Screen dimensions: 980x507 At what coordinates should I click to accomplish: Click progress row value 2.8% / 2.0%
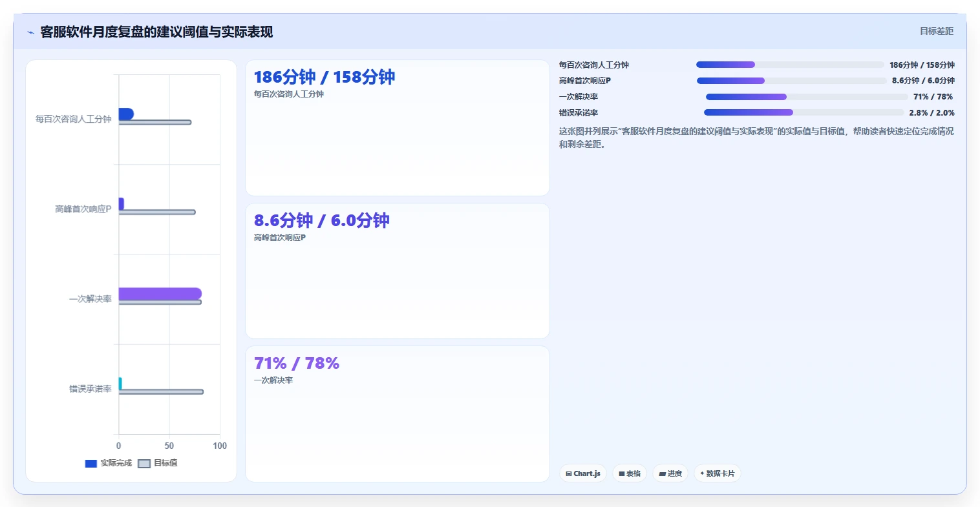(x=932, y=113)
